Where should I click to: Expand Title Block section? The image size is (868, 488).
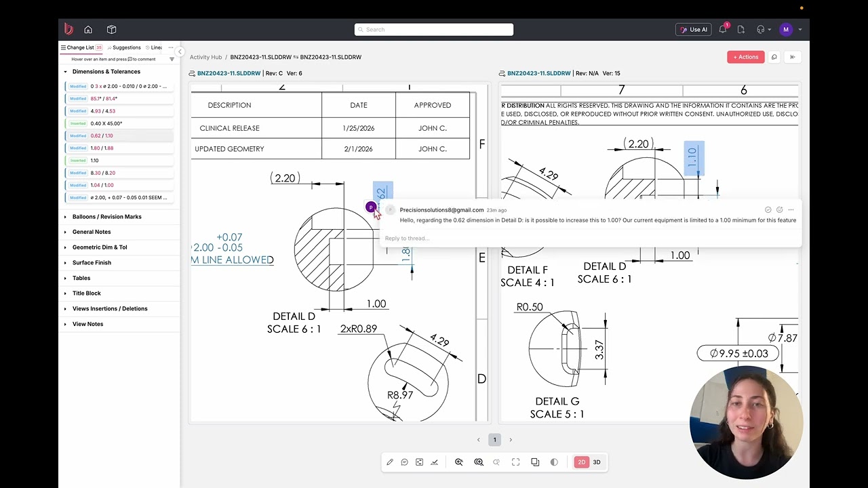pos(66,293)
